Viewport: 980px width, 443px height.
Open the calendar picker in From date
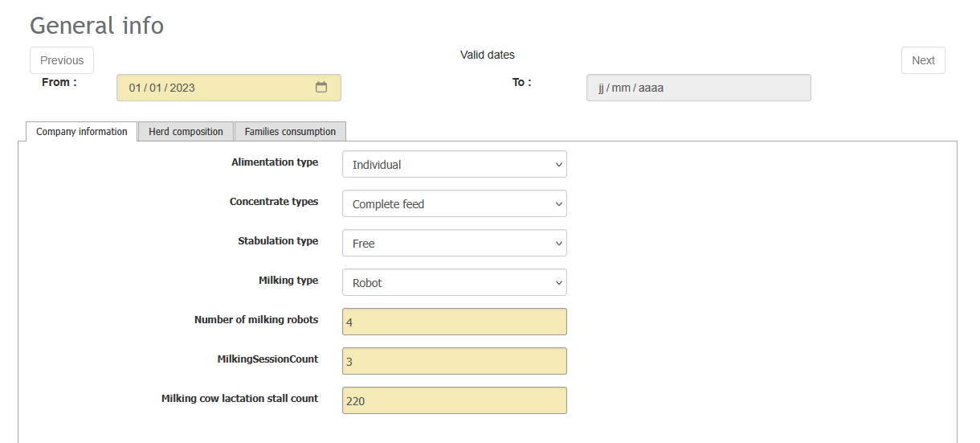[x=321, y=88]
